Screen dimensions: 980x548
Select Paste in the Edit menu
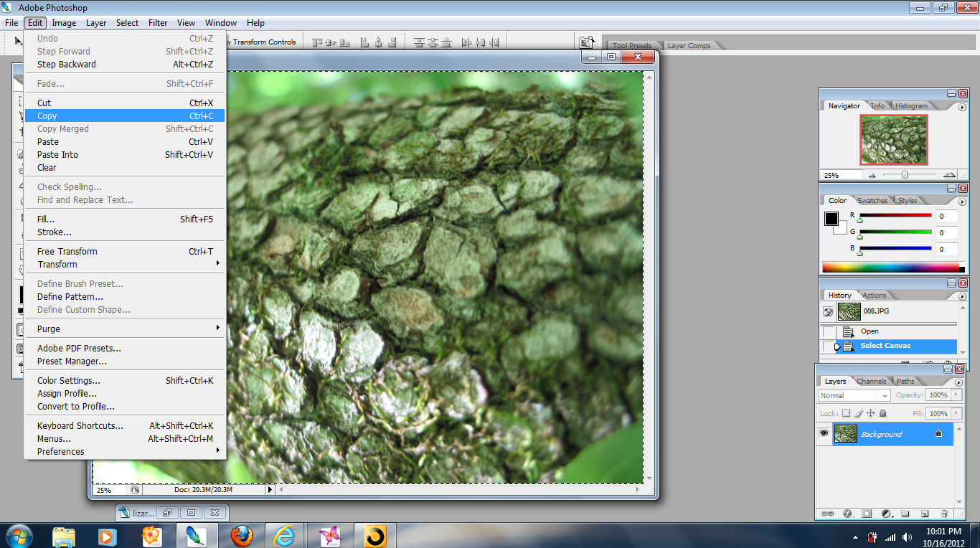click(125, 141)
